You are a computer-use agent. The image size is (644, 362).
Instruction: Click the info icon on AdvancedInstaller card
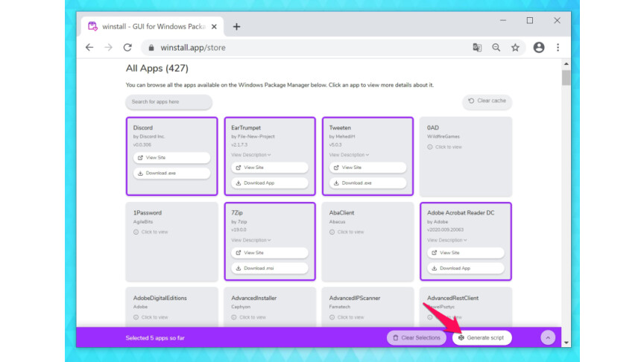click(234, 317)
